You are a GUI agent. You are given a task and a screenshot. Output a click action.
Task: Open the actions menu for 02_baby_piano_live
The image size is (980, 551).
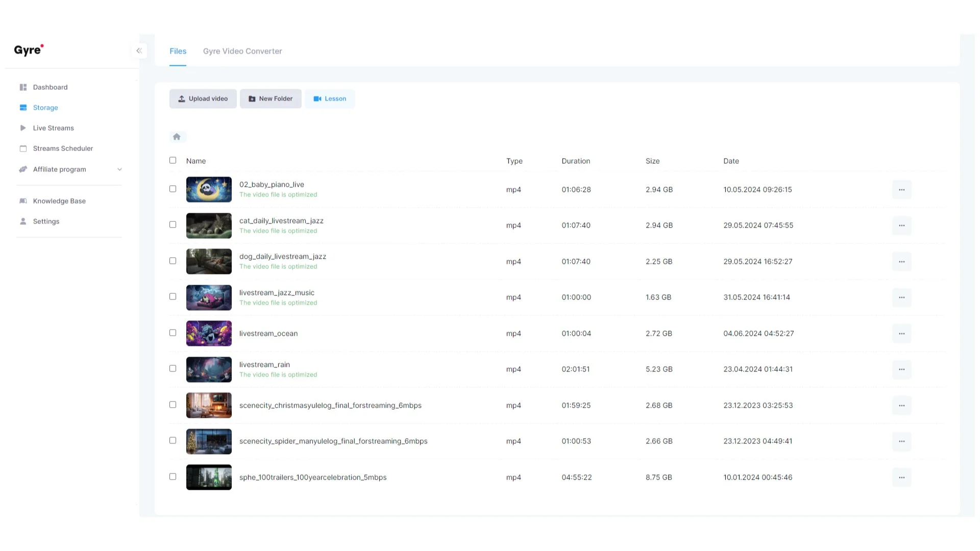(902, 189)
